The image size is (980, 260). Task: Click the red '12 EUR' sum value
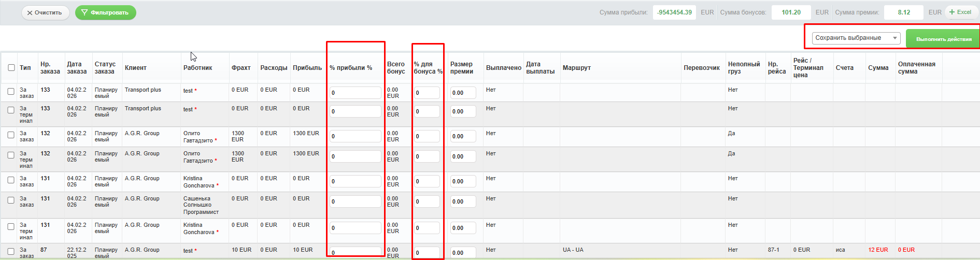[878, 250]
